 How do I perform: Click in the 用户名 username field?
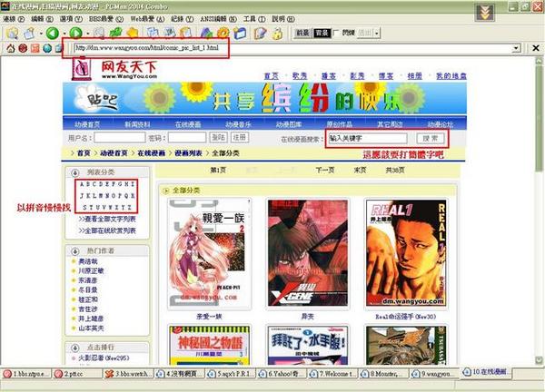coord(120,138)
